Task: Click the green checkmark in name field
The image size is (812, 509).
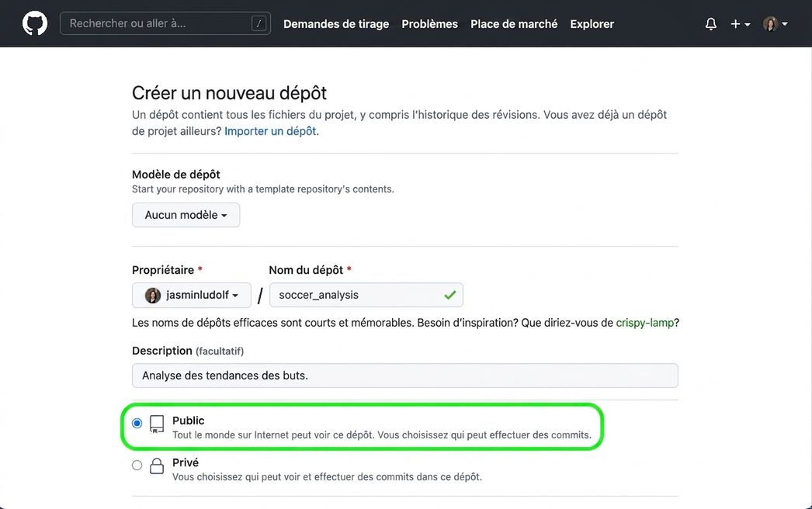Action: click(x=450, y=295)
